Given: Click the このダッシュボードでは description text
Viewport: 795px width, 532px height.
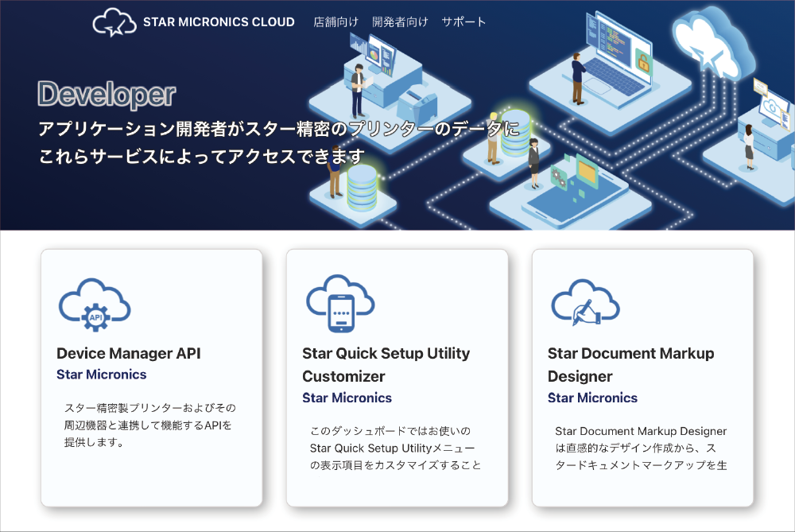Looking at the screenshot, I should 395,448.
